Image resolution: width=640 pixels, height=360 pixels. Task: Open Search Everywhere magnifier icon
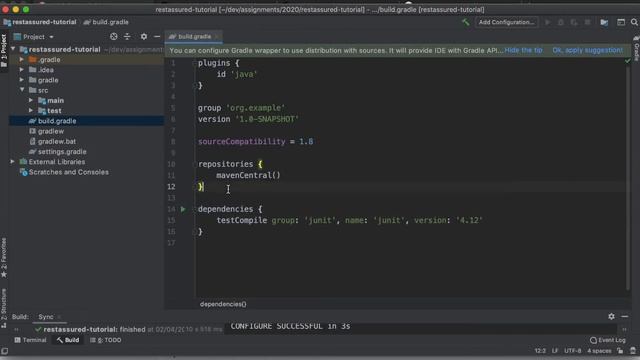pyautogui.click(x=634, y=22)
